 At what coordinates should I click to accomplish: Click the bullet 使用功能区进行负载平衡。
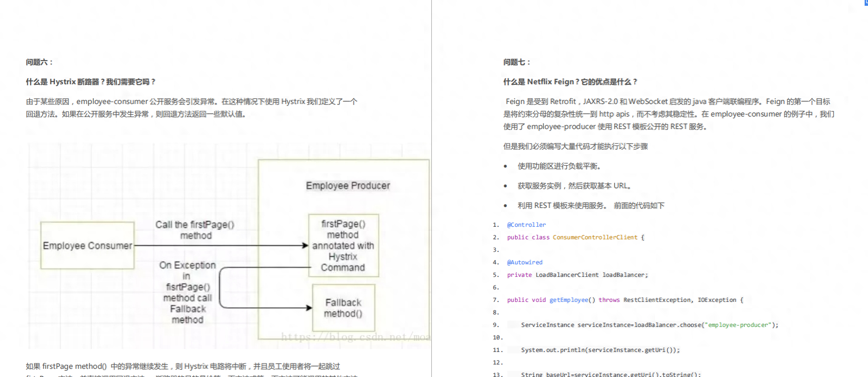(559, 166)
